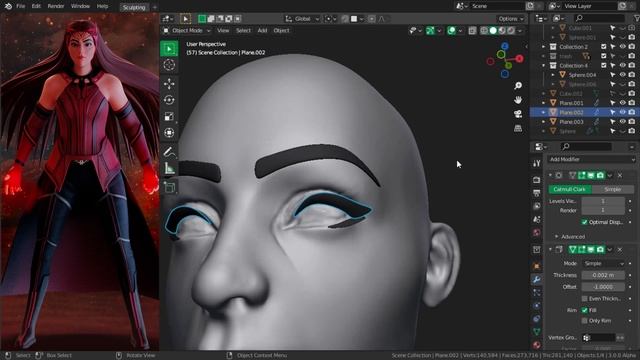Toggle camera view icon in viewport
640x360 pixels.
518,114
